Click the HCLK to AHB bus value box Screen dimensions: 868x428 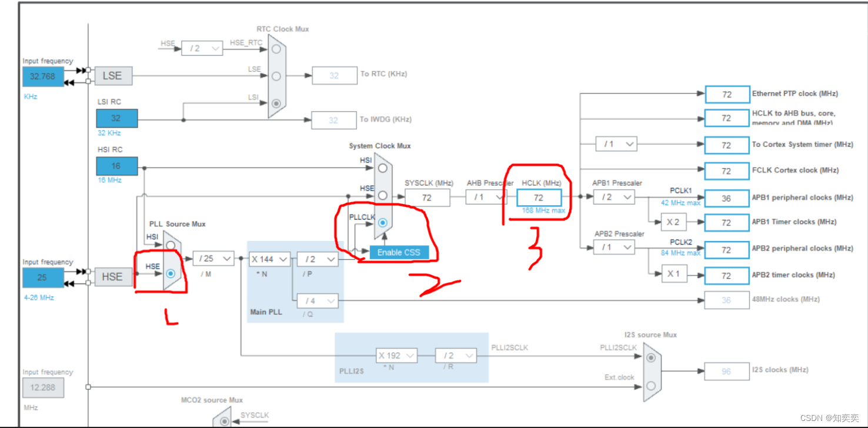[x=727, y=118]
